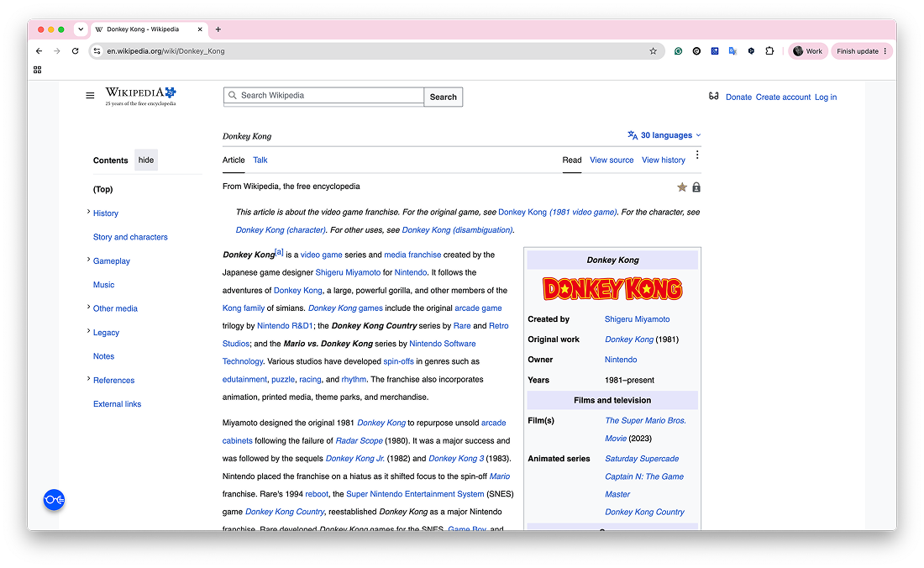Switch to the Talk tab
The image size is (924, 568).
tap(260, 160)
